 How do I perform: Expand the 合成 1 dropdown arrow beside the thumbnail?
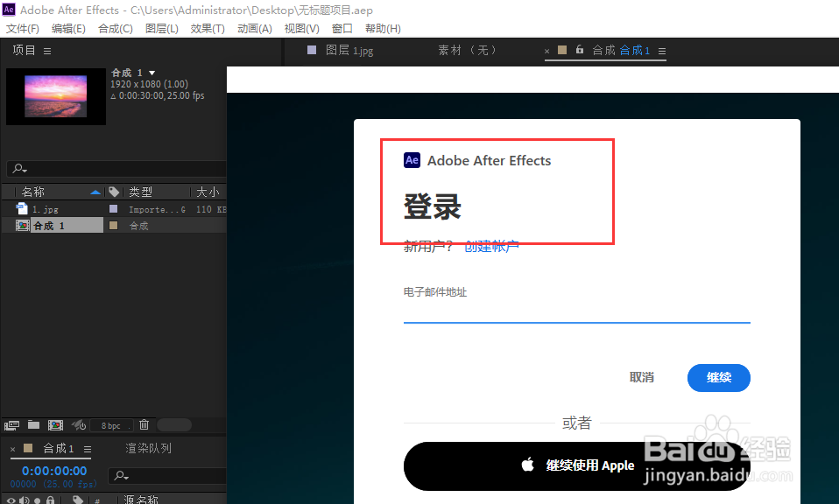tap(152, 73)
